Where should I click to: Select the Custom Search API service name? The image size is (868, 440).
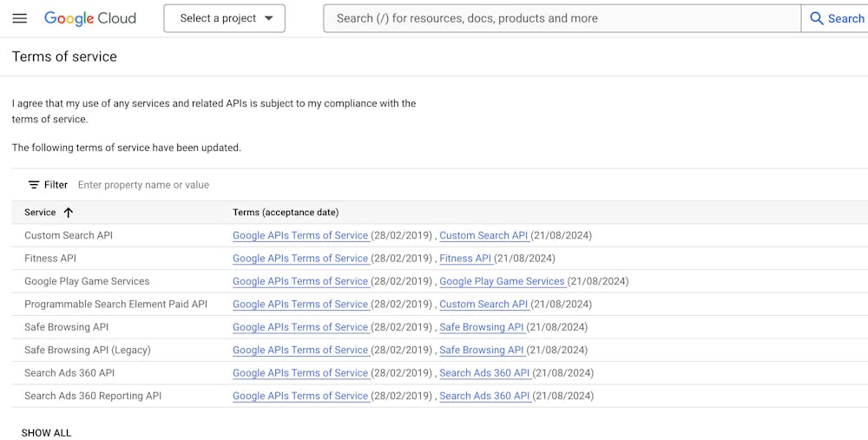tap(69, 236)
